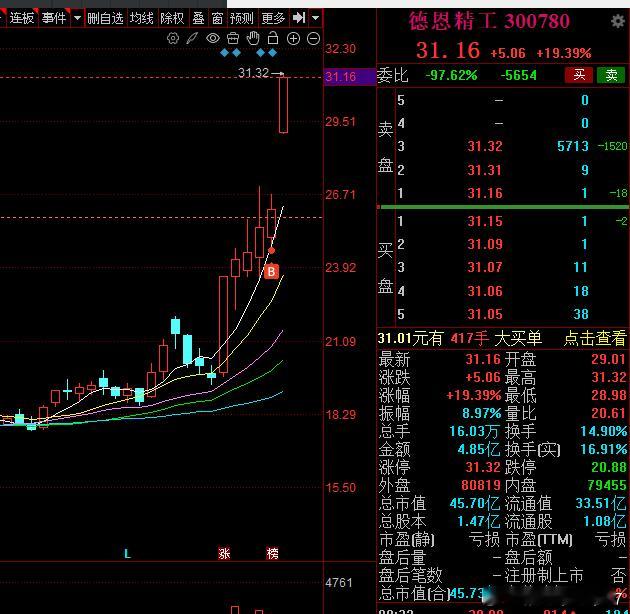Click the red 买 buy button

[x=579, y=75]
